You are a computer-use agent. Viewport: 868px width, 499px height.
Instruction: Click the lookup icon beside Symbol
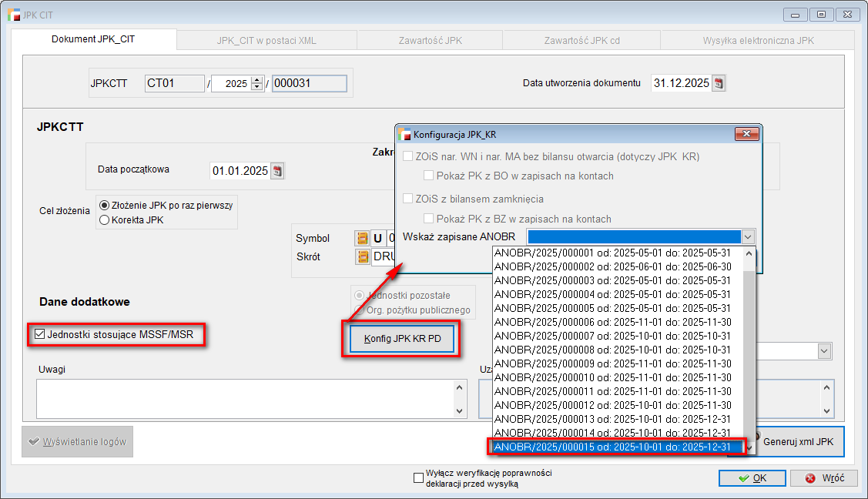click(x=361, y=239)
